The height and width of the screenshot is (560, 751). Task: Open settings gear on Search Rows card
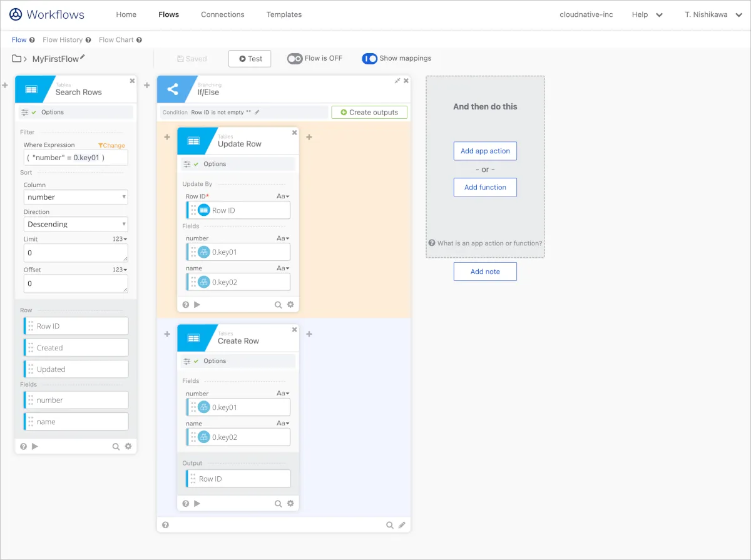(x=128, y=446)
